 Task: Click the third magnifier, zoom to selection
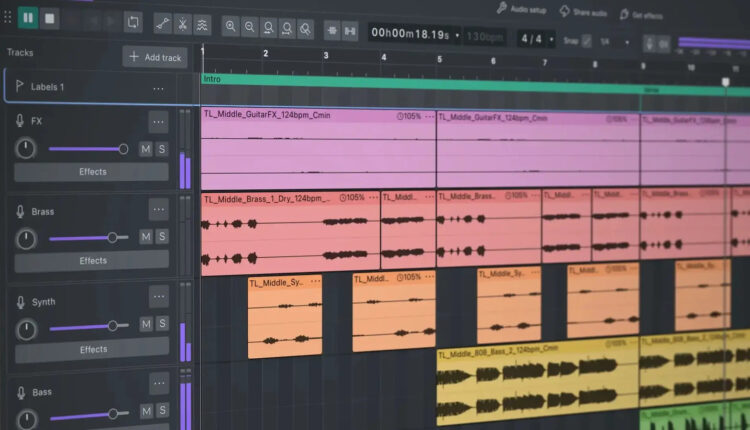[268, 28]
